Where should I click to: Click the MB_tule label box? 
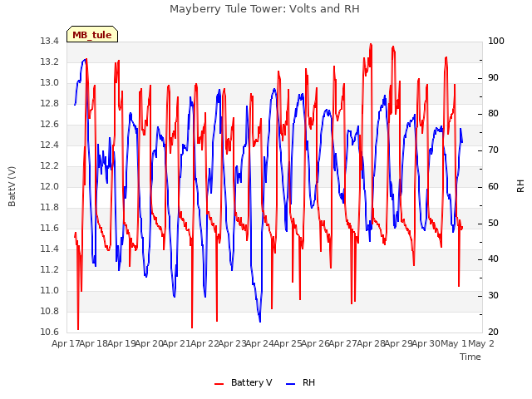click(92, 35)
